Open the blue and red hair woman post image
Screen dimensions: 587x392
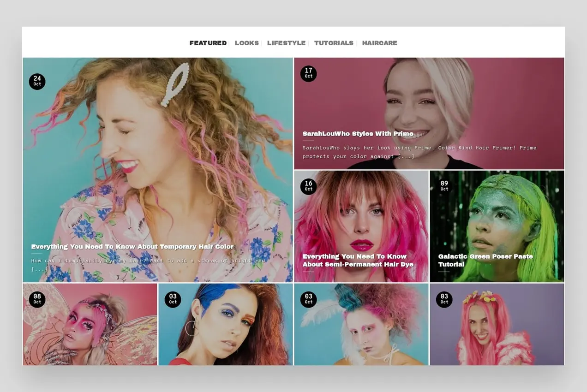click(226, 324)
